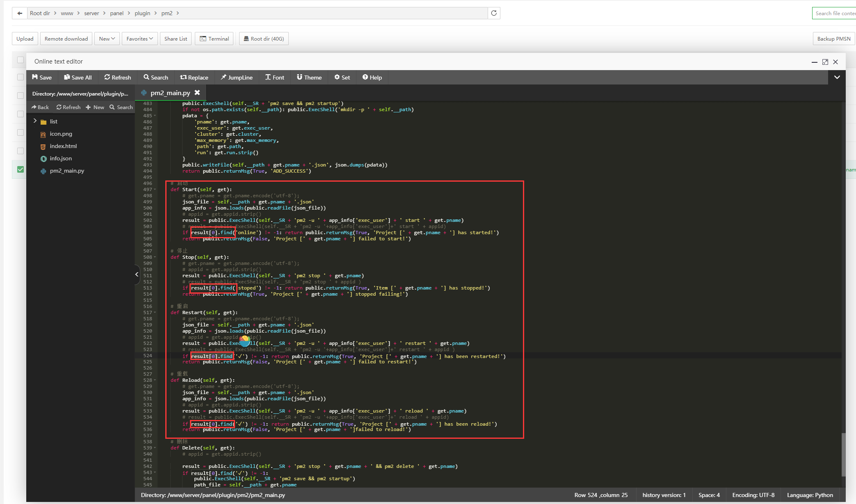Open the New dropdown button
Image resolution: width=856 pixels, height=504 pixels.
107,39
